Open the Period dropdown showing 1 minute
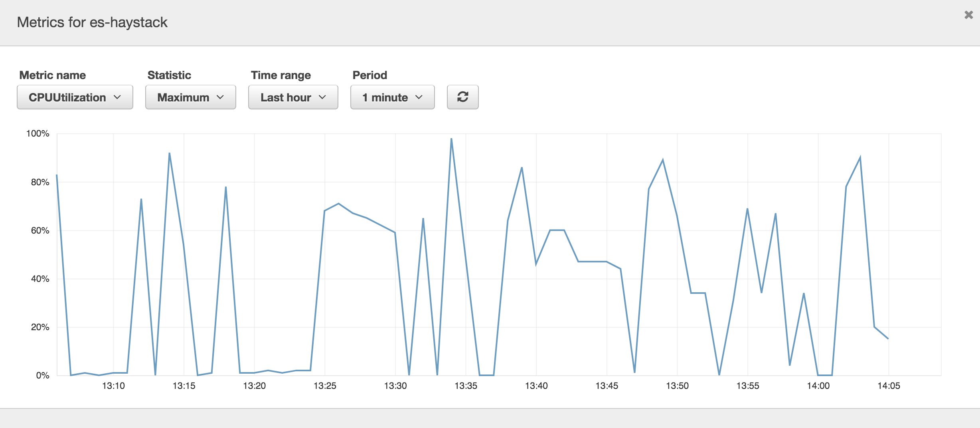 click(x=392, y=97)
